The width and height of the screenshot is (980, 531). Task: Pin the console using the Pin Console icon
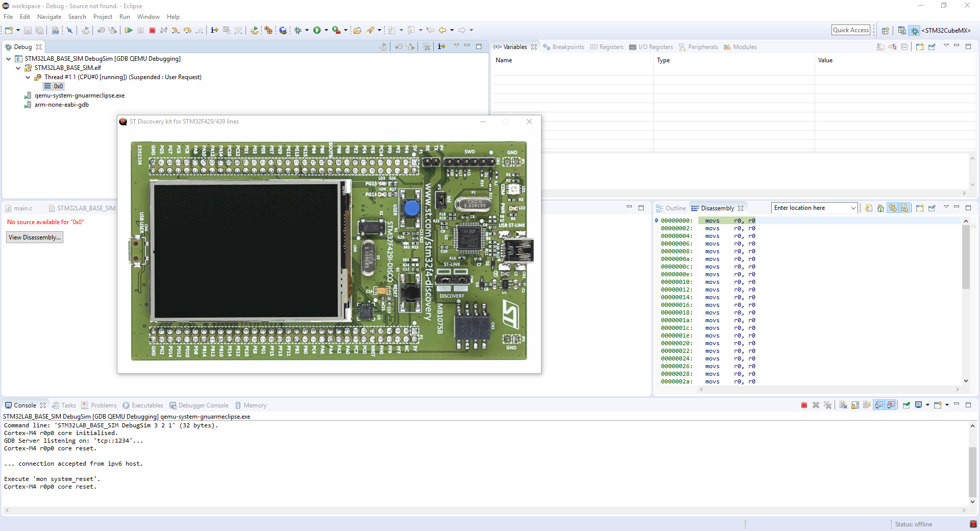[x=906, y=405]
